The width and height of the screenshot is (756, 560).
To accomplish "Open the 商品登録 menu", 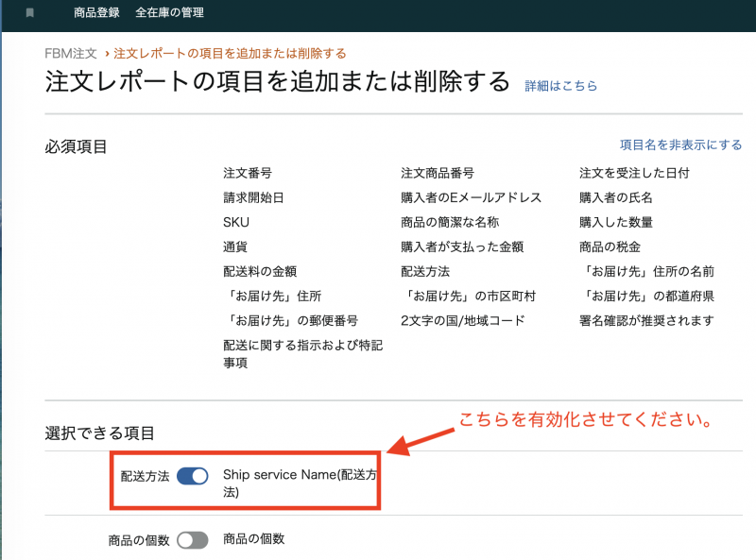I will tap(96, 13).
